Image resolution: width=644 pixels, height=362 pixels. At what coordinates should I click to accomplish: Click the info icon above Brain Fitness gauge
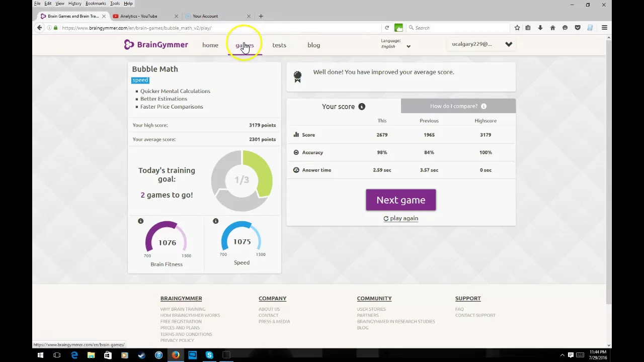[140, 221]
